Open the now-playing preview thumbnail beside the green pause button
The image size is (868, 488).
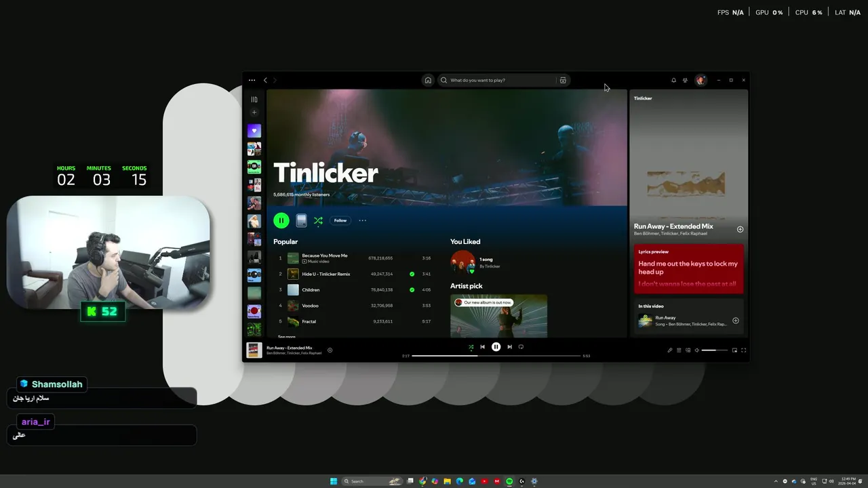point(301,220)
